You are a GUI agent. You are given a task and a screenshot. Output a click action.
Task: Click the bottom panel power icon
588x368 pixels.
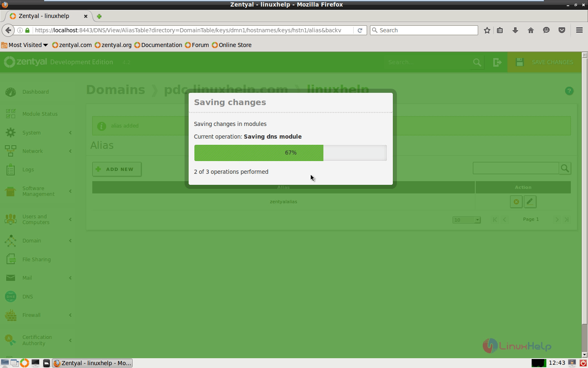coord(583,363)
